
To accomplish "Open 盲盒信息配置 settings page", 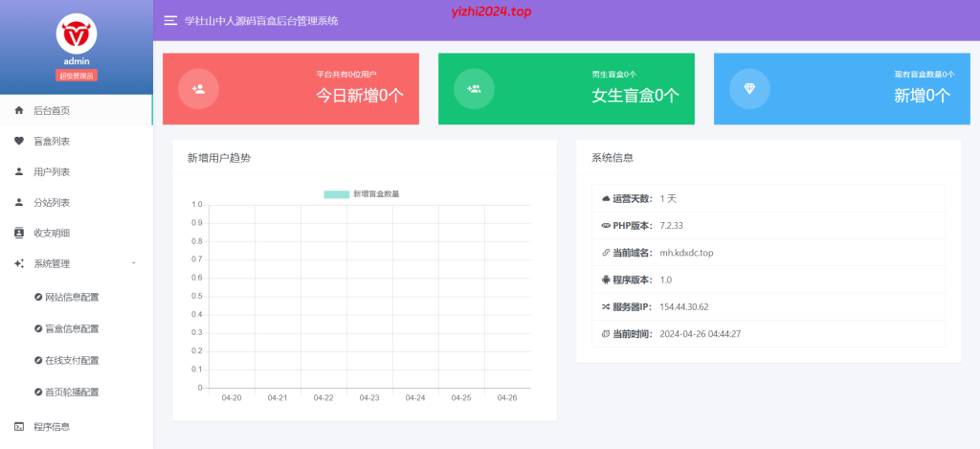I will pyautogui.click(x=72, y=328).
